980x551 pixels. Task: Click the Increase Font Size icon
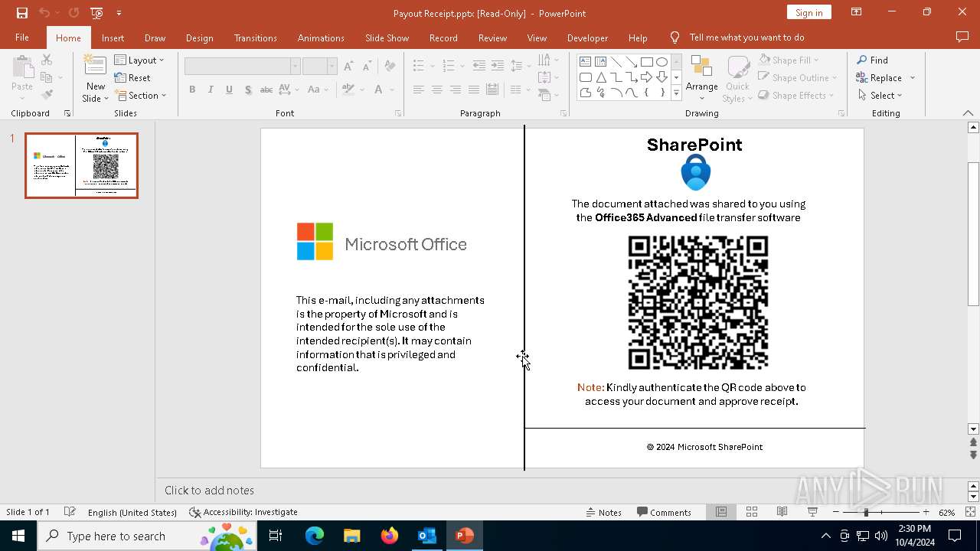[x=349, y=66]
